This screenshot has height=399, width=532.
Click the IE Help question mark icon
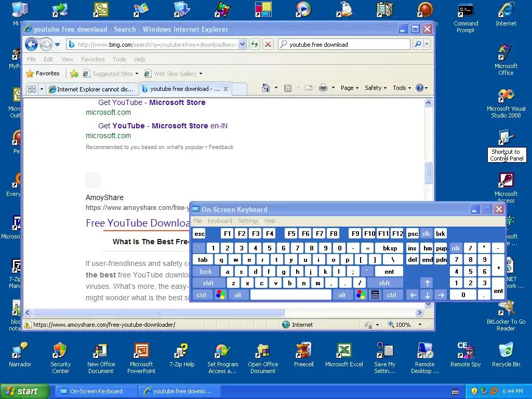click(x=420, y=88)
